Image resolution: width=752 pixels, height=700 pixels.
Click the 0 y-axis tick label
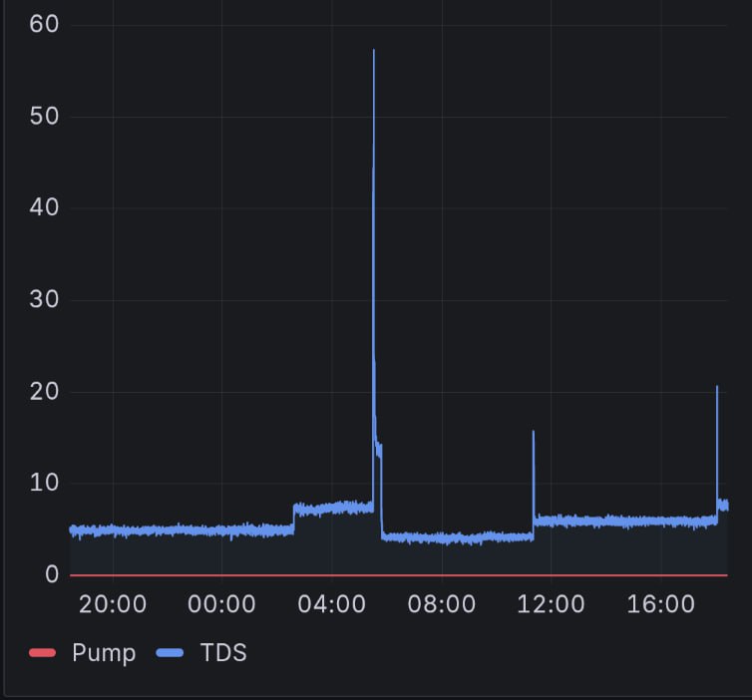click(x=52, y=575)
